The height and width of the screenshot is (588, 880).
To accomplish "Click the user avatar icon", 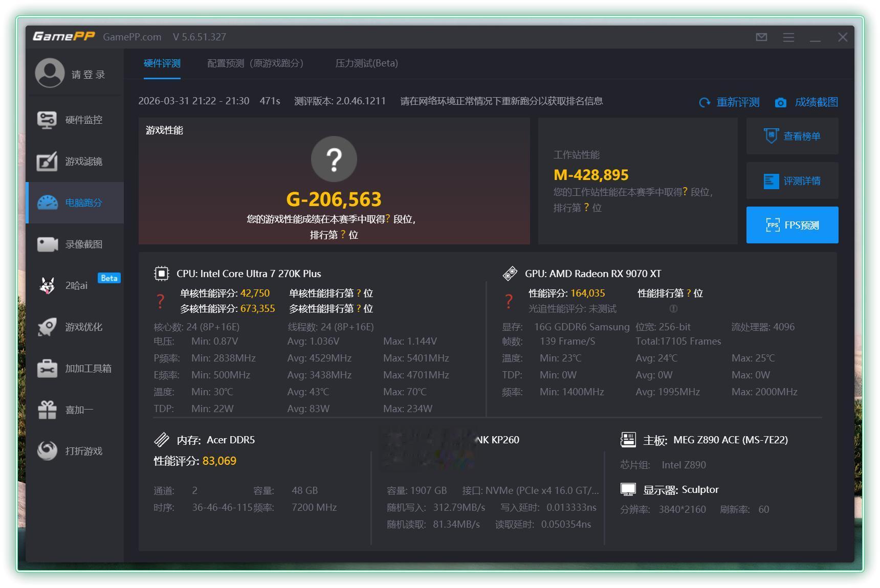I will click(x=50, y=73).
